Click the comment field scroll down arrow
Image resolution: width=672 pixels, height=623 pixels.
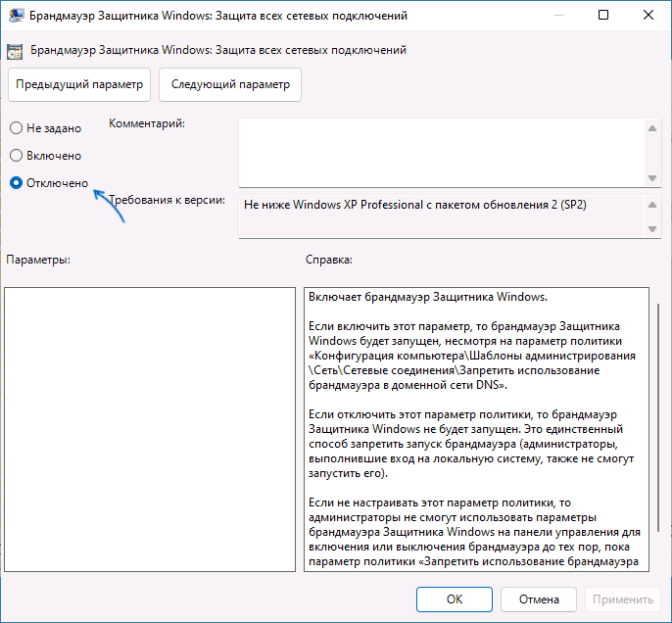[652, 178]
